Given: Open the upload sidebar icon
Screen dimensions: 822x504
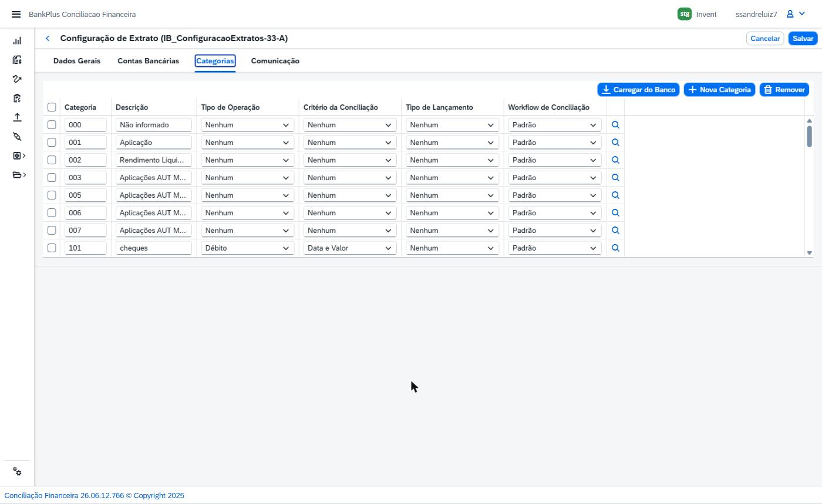Looking at the screenshot, I should (17, 117).
